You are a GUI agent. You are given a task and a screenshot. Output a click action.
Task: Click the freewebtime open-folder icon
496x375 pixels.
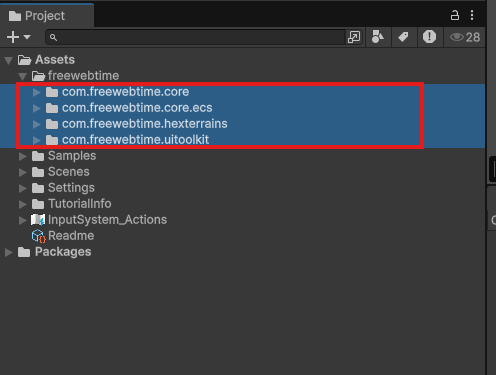[38, 76]
